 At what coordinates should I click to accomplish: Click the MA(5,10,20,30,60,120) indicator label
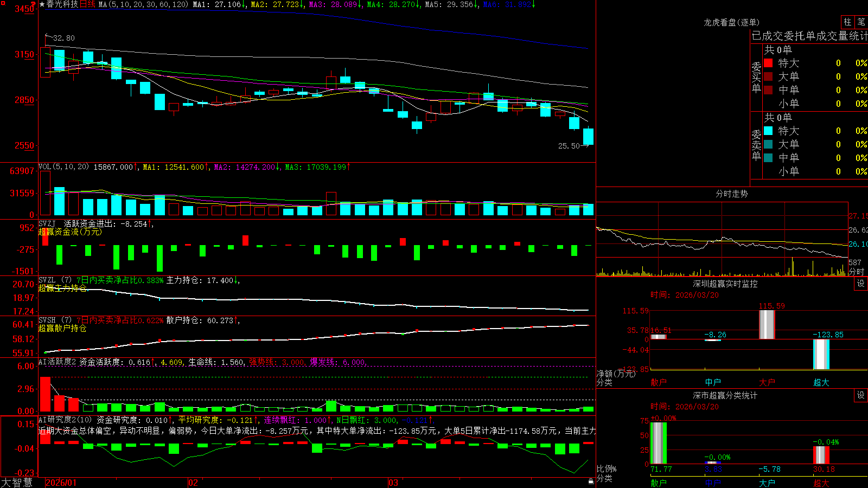pyautogui.click(x=143, y=4)
